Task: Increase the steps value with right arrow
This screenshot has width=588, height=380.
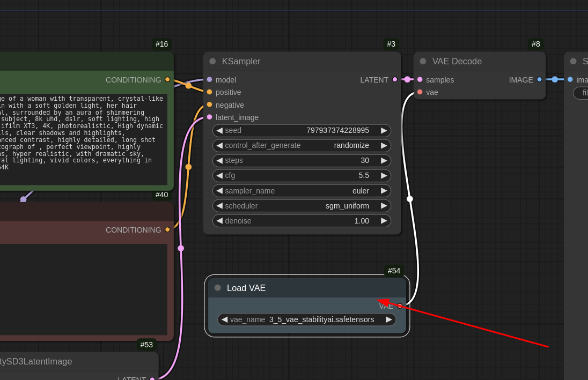Action: 384,161
